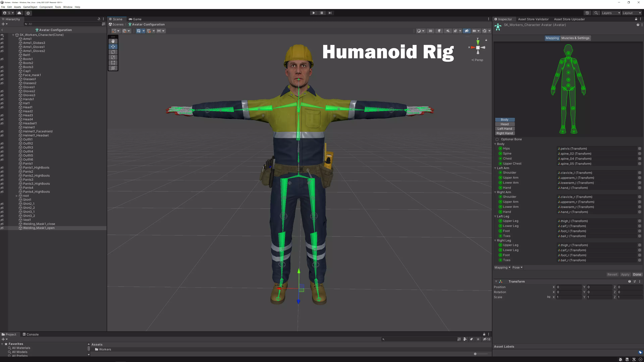644x362 pixels.
Task: Click Search by Label icon in Project
Action: (x=471, y=340)
